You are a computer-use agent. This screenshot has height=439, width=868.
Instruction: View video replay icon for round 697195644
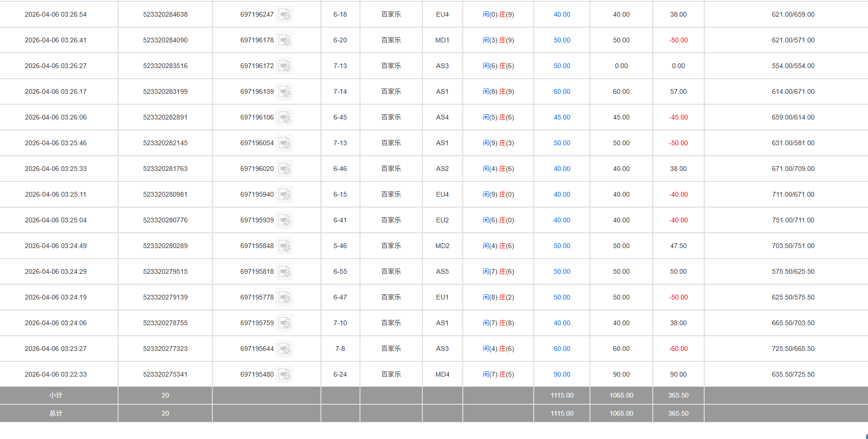point(284,349)
